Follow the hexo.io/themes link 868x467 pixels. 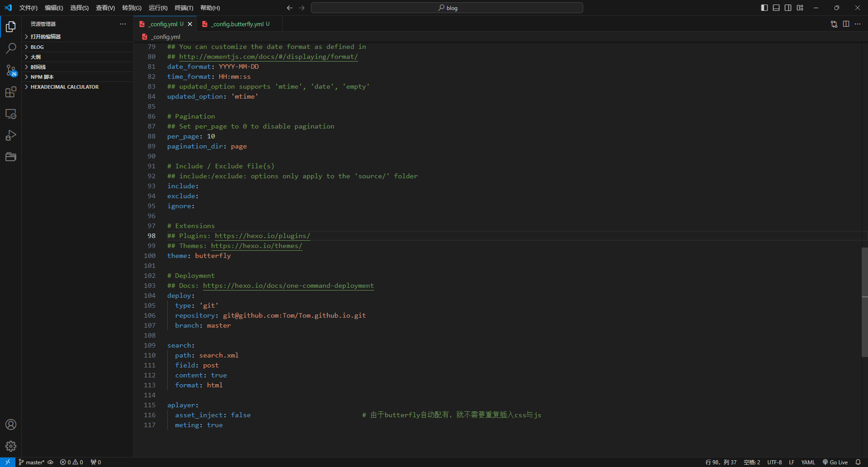[x=257, y=246]
